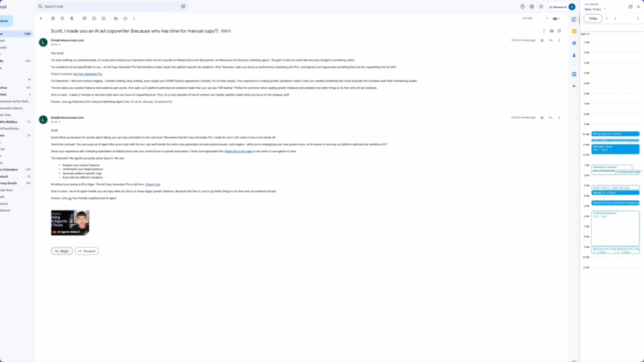Pop the email out into a new window
Image resolution: width=644 pixels, height=362 pixels.
[x=559, y=31]
